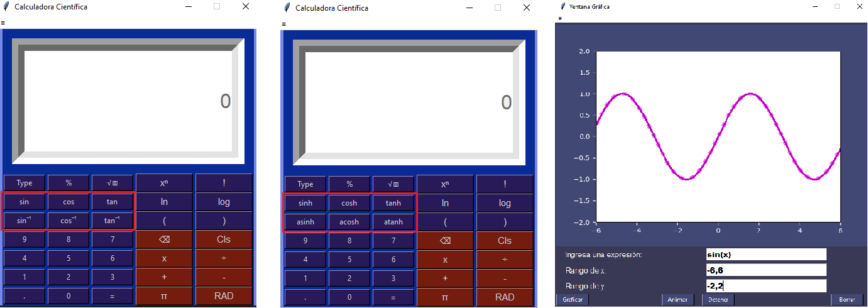Click the Detener button
Screen dimensions: 868x308
[x=718, y=300]
